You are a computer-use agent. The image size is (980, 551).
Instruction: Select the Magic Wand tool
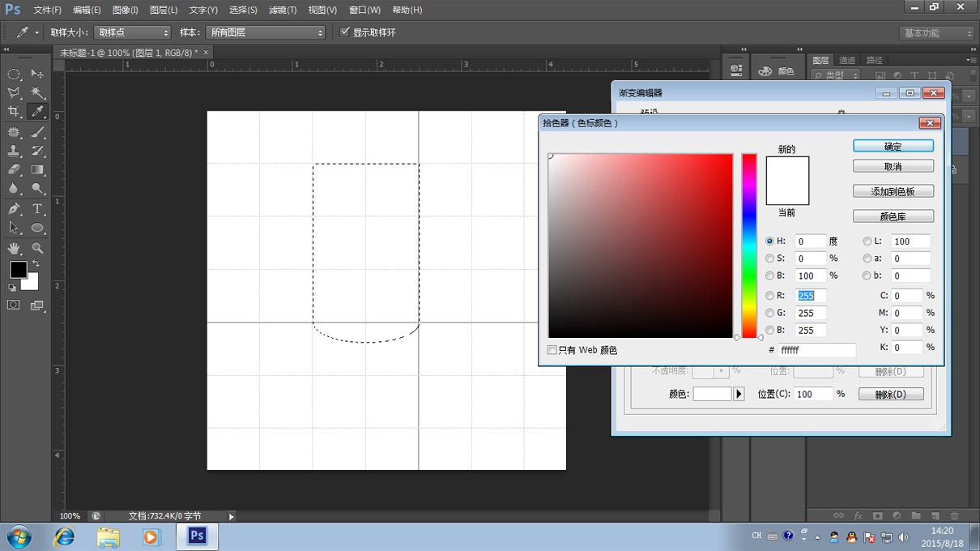point(38,93)
